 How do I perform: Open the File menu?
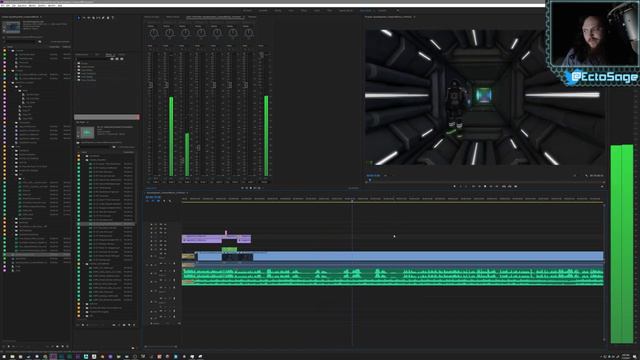pos(3,6)
